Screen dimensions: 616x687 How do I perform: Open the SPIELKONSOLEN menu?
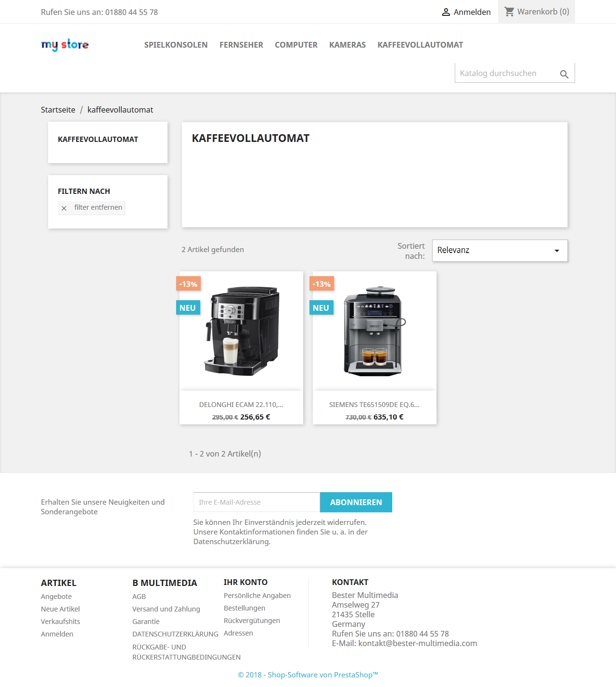(x=176, y=45)
